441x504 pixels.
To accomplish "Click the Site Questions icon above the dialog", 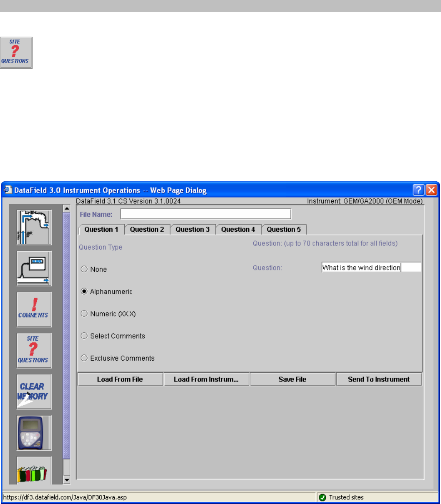I will tap(16, 53).
